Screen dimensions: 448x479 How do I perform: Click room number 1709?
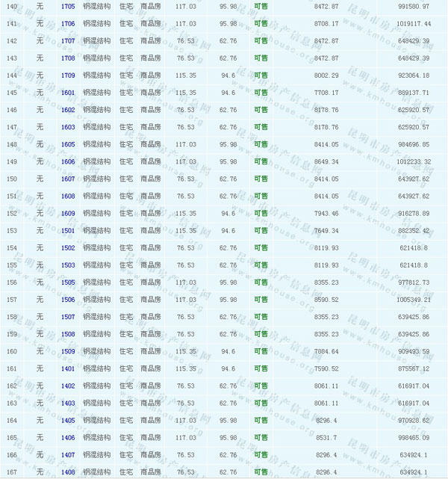click(x=68, y=75)
